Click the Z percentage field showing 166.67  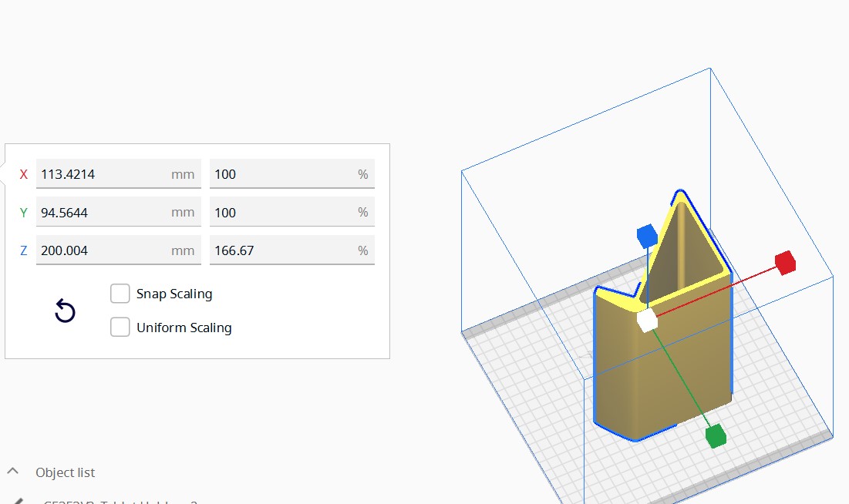pyautogui.click(x=281, y=250)
